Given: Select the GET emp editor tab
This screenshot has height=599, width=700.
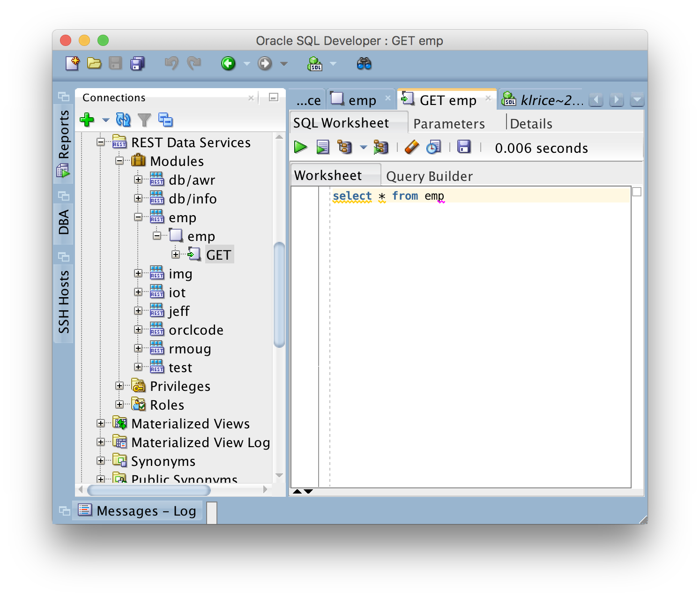Looking at the screenshot, I should [x=447, y=100].
